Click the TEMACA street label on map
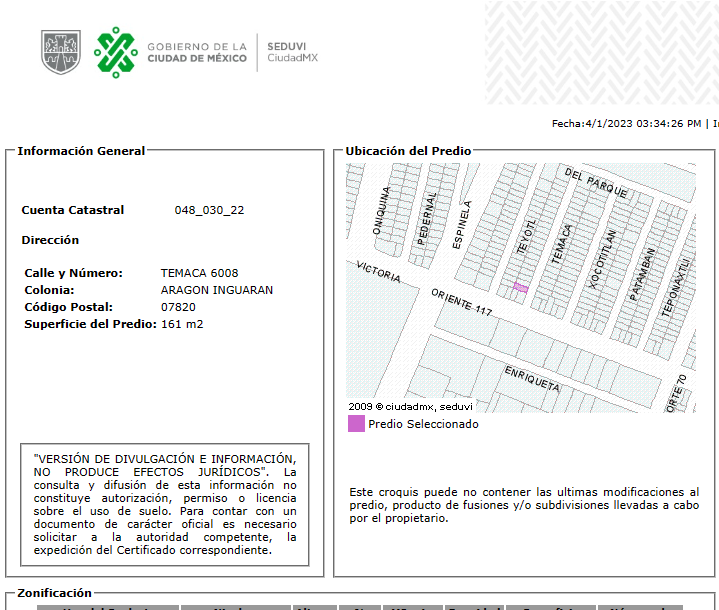Viewport: 719px width, 610px height. coord(561,244)
